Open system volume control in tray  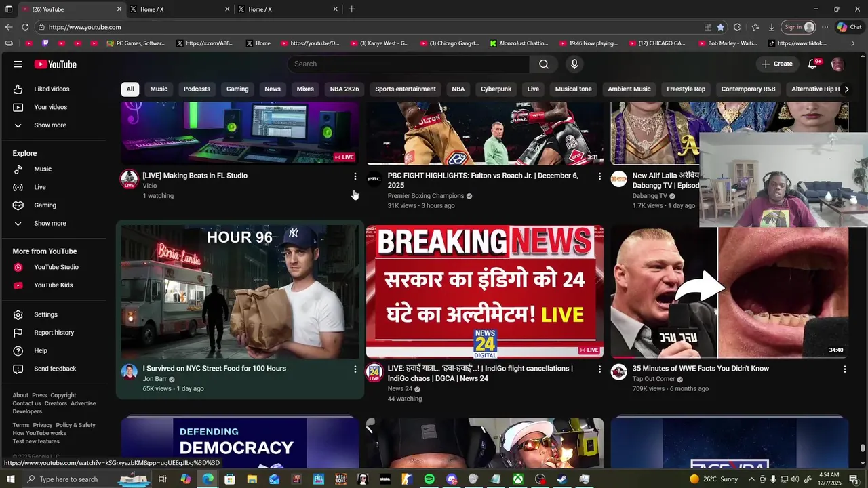pos(795,479)
